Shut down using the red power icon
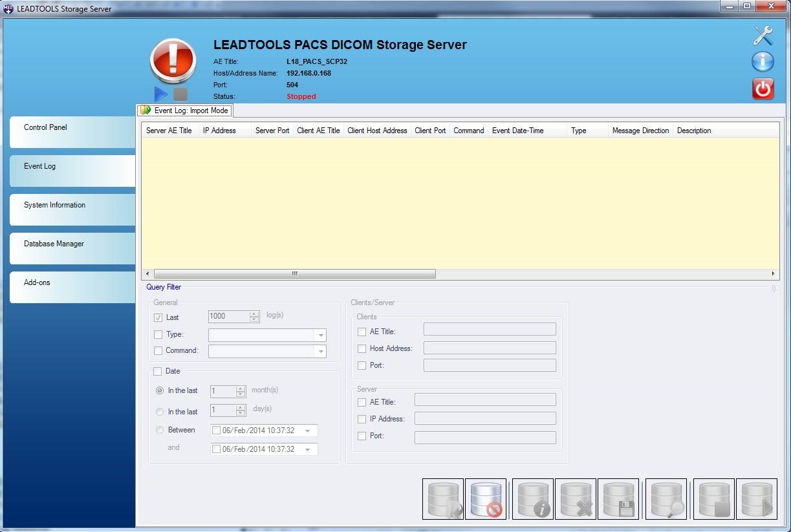The image size is (791, 532). click(763, 89)
